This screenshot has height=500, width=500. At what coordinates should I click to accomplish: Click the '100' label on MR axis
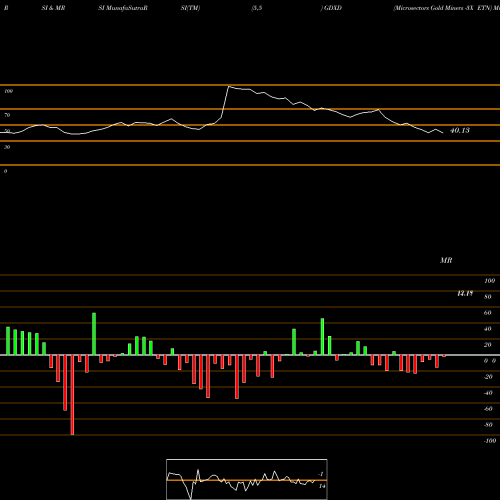click(x=489, y=281)
